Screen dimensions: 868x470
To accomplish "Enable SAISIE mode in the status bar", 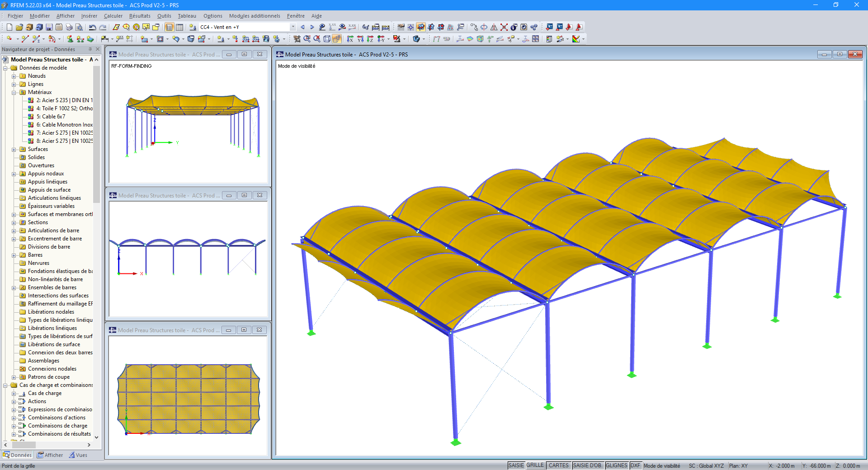I will pyautogui.click(x=516, y=465).
